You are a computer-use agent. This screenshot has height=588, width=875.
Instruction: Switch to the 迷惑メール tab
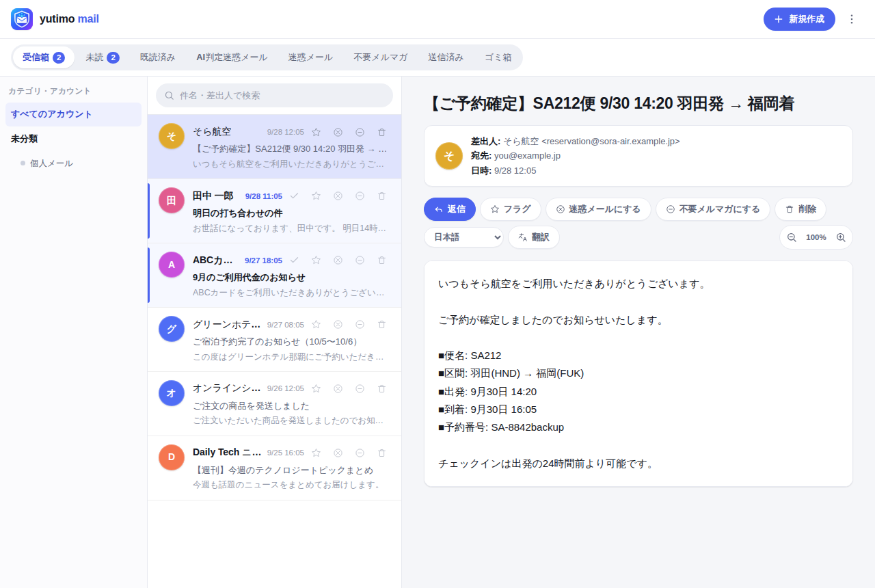[310, 57]
